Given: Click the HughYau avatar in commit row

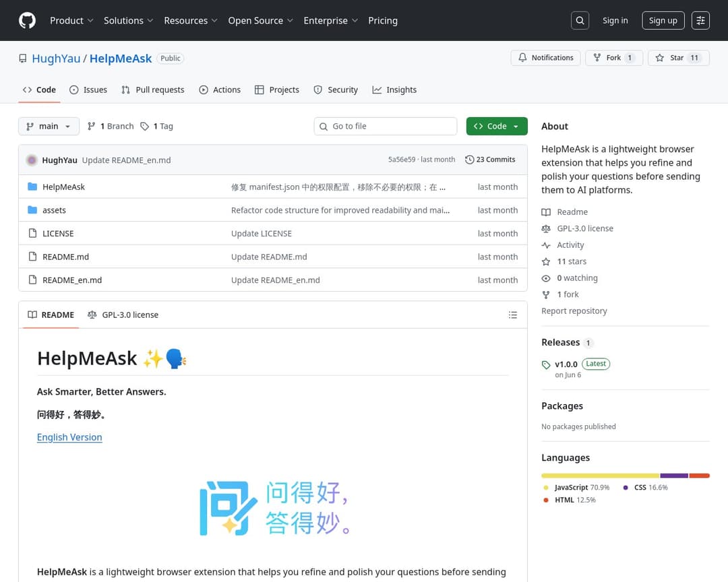Looking at the screenshot, I should (32, 160).
